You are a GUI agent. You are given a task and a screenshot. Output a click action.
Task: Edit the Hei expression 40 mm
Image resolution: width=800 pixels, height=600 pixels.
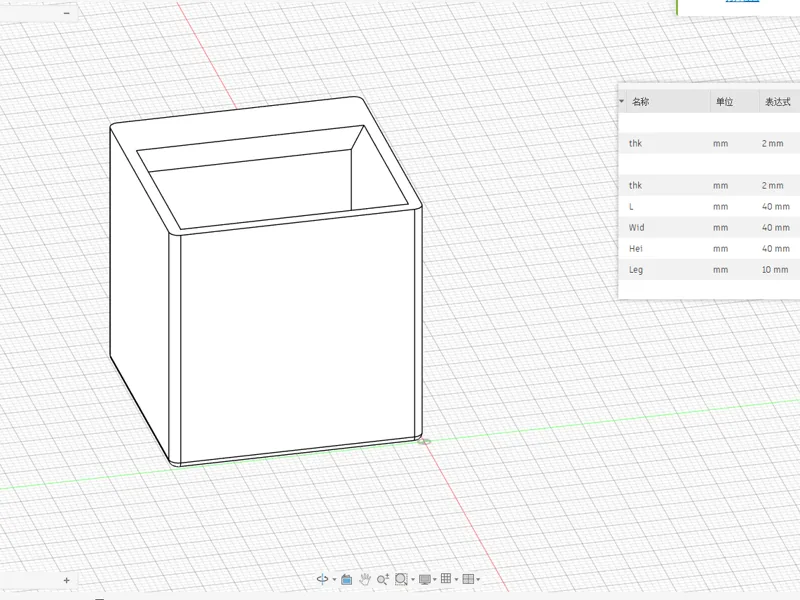click(x=776, y=248)
